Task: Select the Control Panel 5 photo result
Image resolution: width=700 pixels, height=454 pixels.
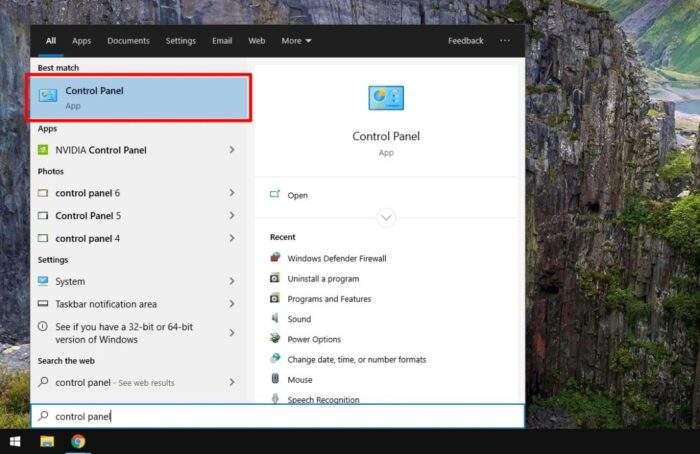Action: pyautogui.click(x=138, y=216)
